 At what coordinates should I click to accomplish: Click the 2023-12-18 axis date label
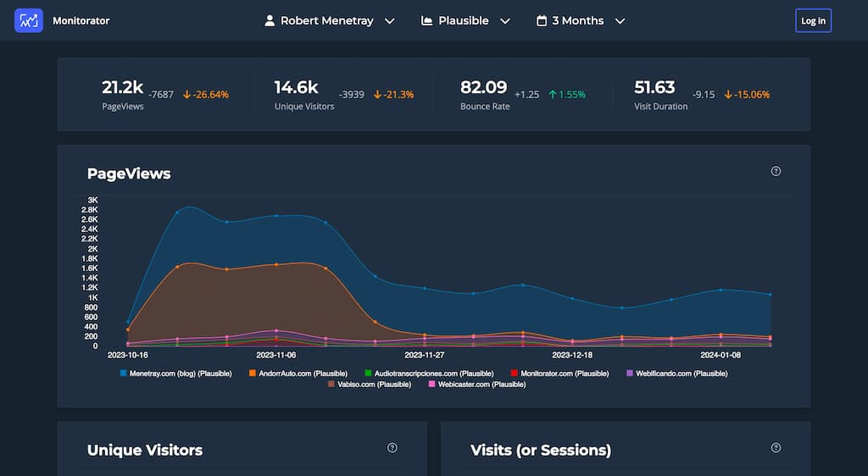click(x=572, y=355)
